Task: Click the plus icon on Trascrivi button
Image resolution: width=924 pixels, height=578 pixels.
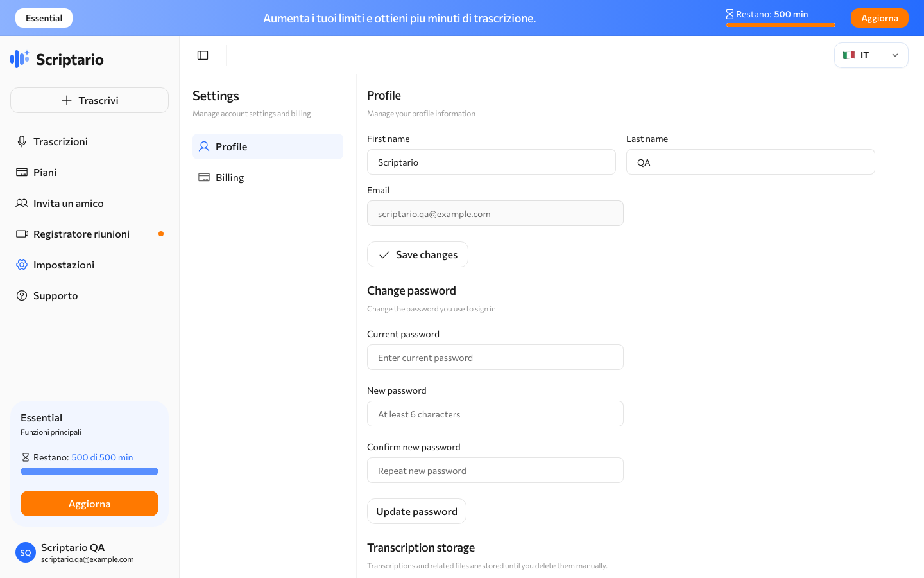Action: pos(67,100)
